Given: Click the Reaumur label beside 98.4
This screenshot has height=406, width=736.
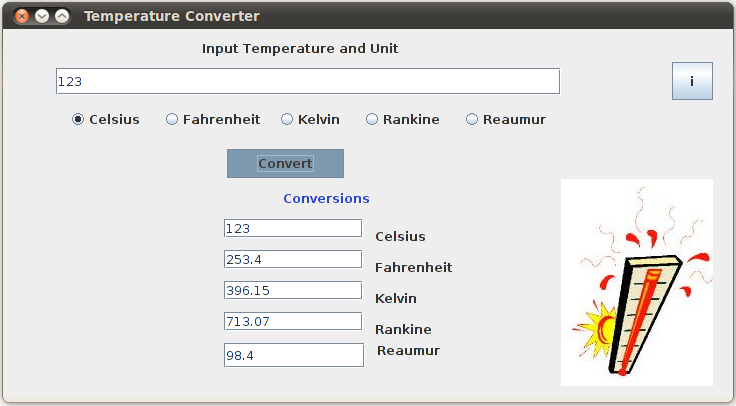Looking at the screenshot, I should click(408, 351).
